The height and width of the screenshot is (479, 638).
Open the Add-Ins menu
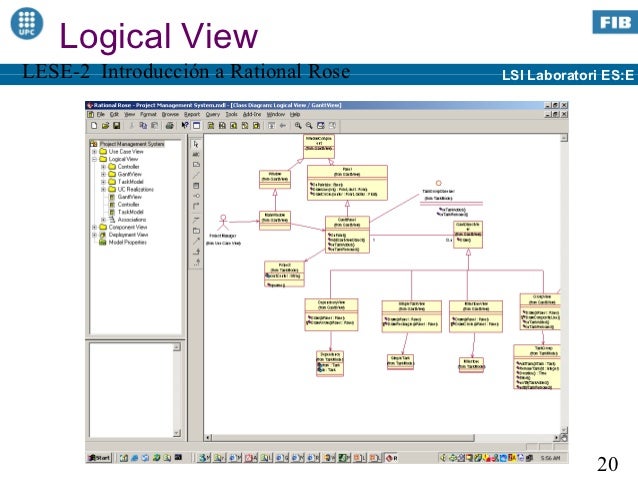click(x=252, y=115)
